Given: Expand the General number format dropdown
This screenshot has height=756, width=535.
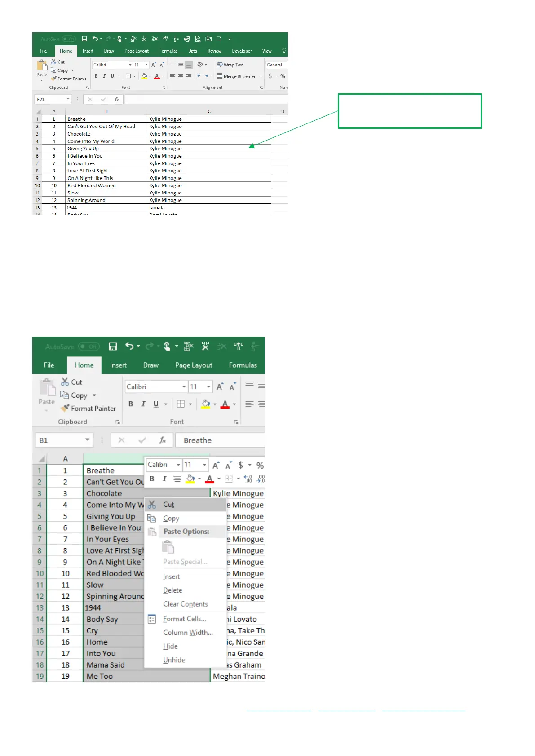Looking at the screenshot, I should coord(276,65).
